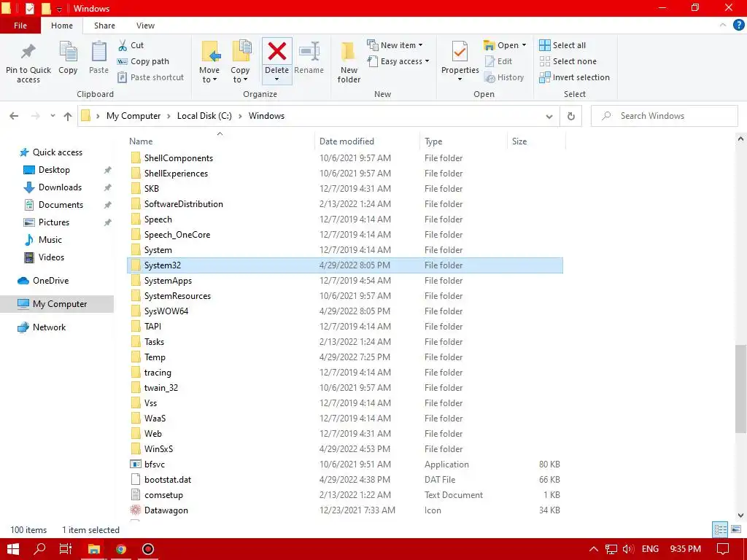The image size is (747, 560).
Task: Open taskbar search
Action: 40,549
